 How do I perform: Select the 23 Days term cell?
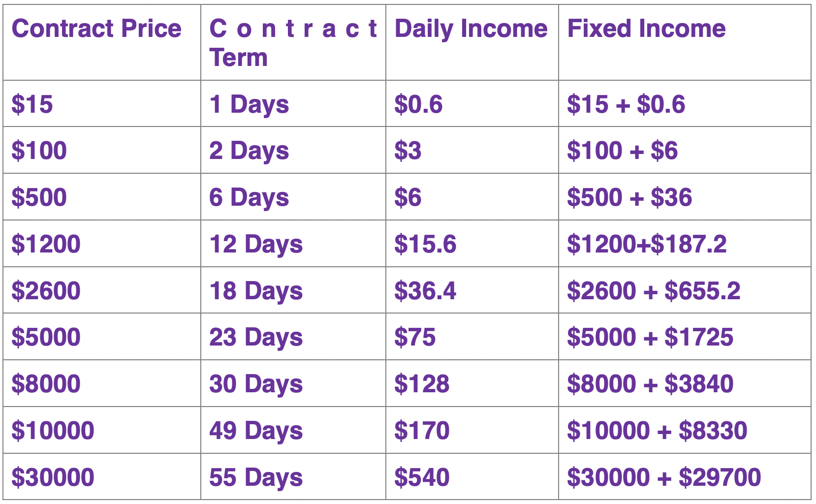256,337
